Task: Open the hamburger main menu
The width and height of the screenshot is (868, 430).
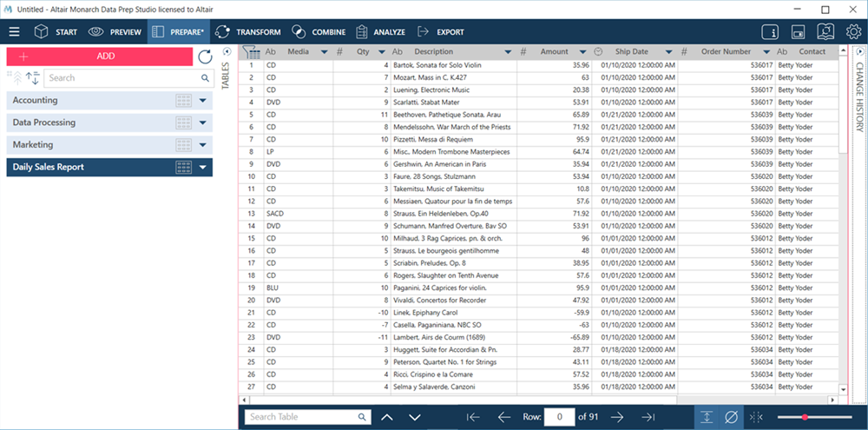Action: point(14,32)
